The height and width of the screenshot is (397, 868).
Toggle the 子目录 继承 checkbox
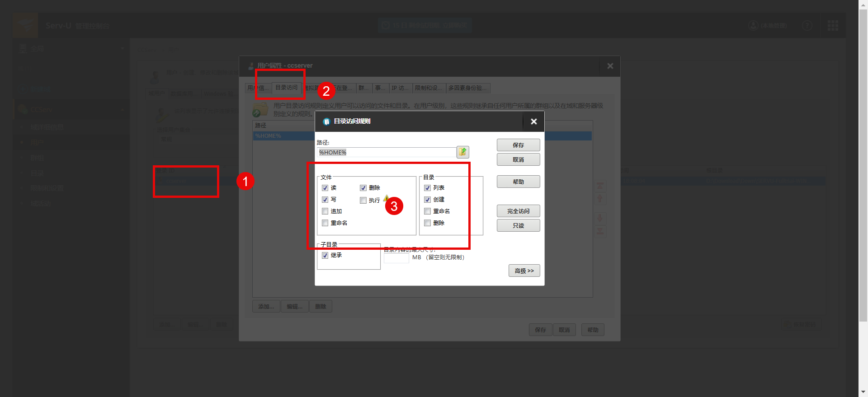[325, 256]
